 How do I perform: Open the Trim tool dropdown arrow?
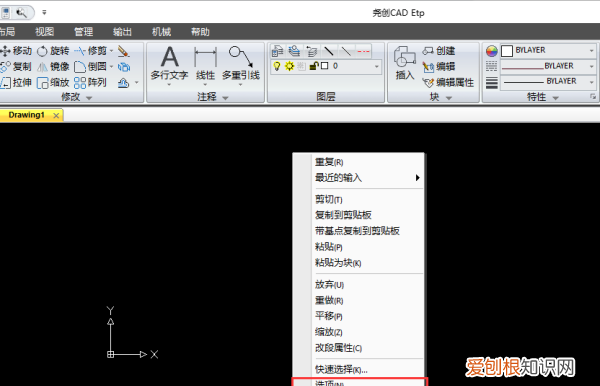111,50
